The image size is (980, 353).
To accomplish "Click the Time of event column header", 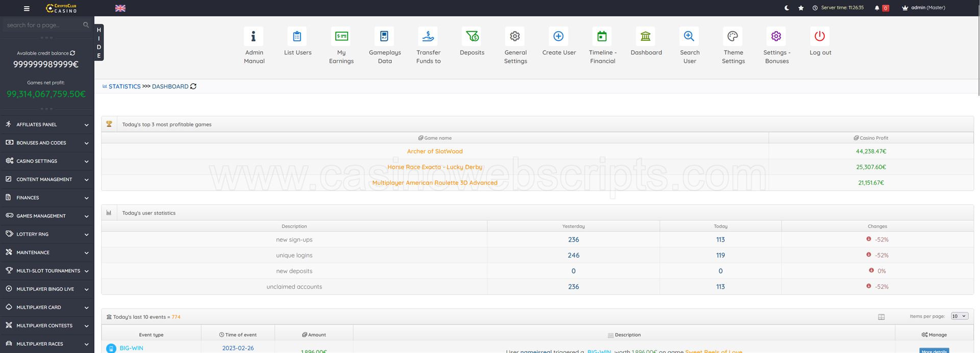I will point(238,335).
